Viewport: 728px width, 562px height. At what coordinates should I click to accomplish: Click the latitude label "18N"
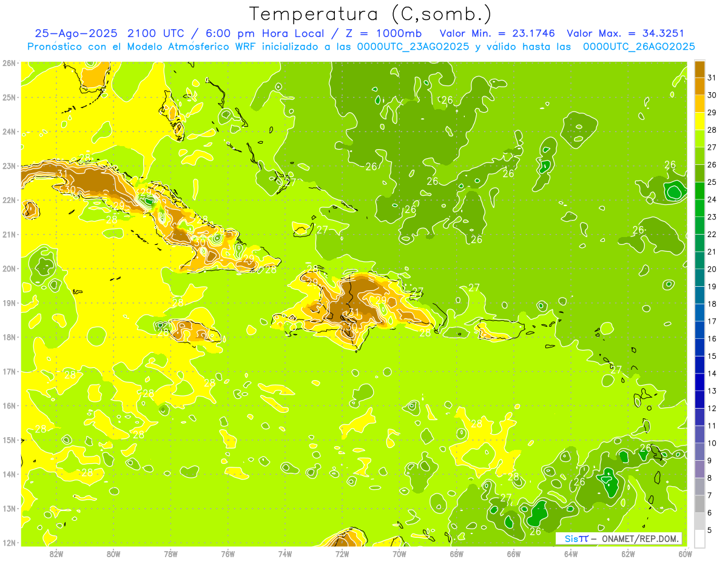coord(9,337)
